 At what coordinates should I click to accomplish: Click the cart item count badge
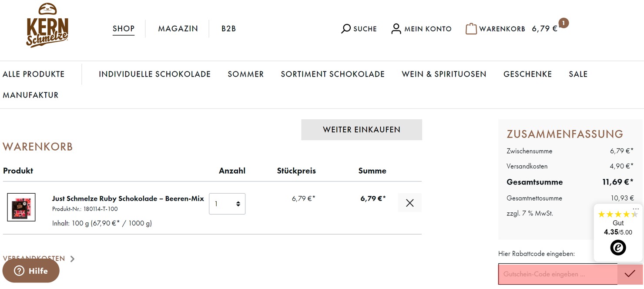tap(563, 23)
